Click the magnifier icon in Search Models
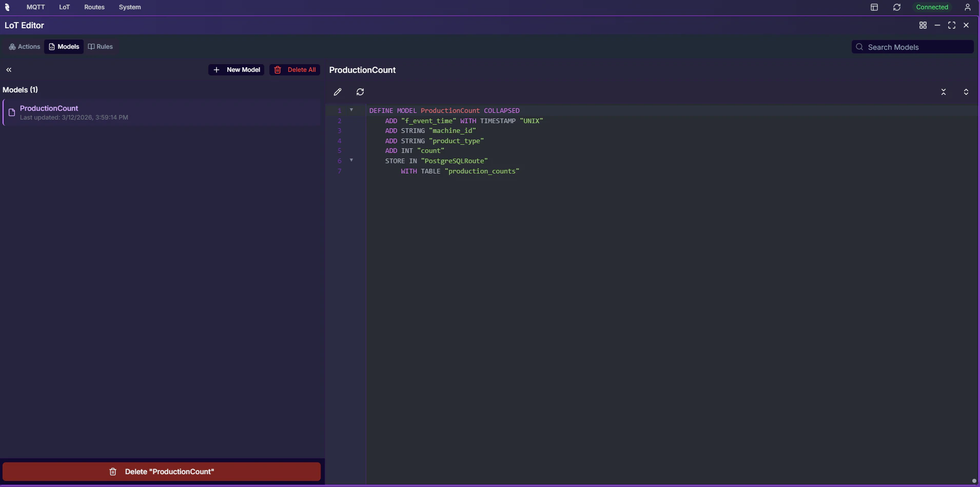The height and width of the screenshot is (487, 980). [x=859, y=47]
